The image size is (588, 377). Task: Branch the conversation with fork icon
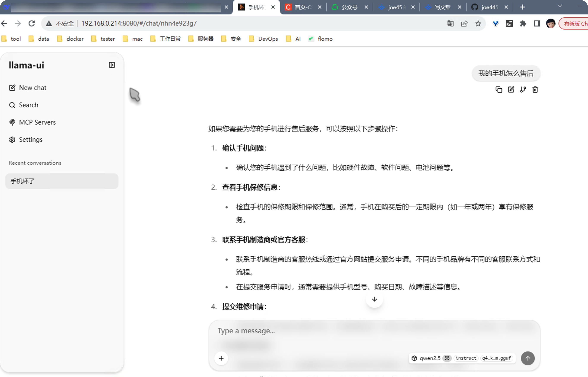coord(523,89)
